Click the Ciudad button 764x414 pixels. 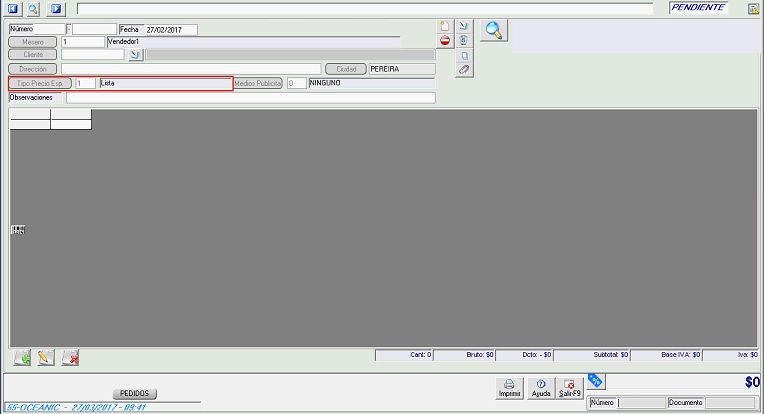(x=345, y=69)
